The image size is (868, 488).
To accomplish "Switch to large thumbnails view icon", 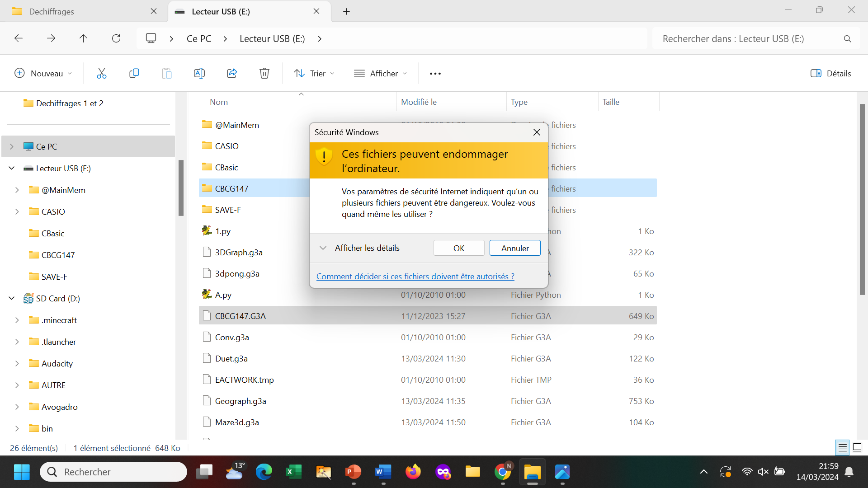I will click(857, 448).
